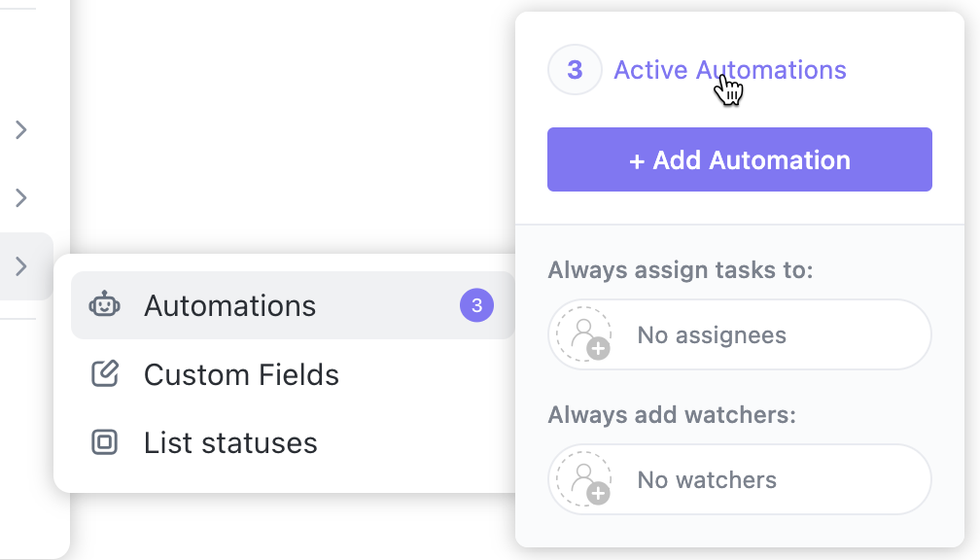
Task: Open the Automations menu entry
Action: pos(229,305)
